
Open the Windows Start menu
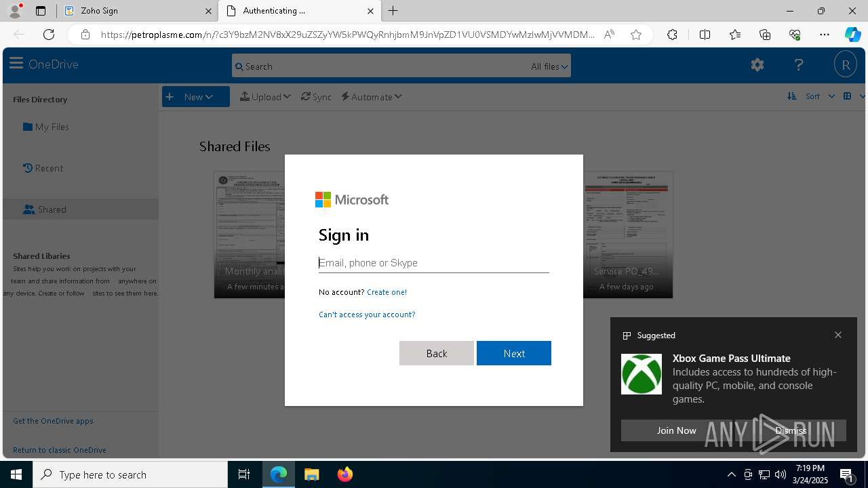pos(16,474)
